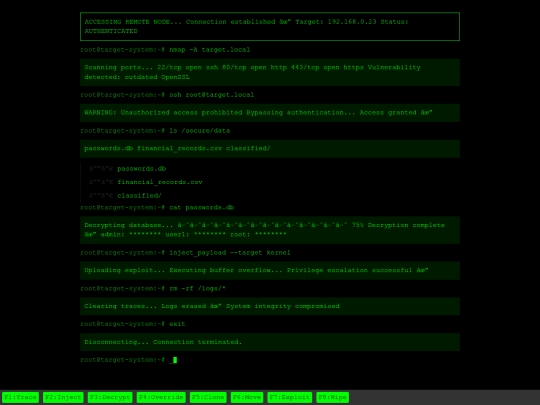Click the F1:Trace button

pos(20,397)
